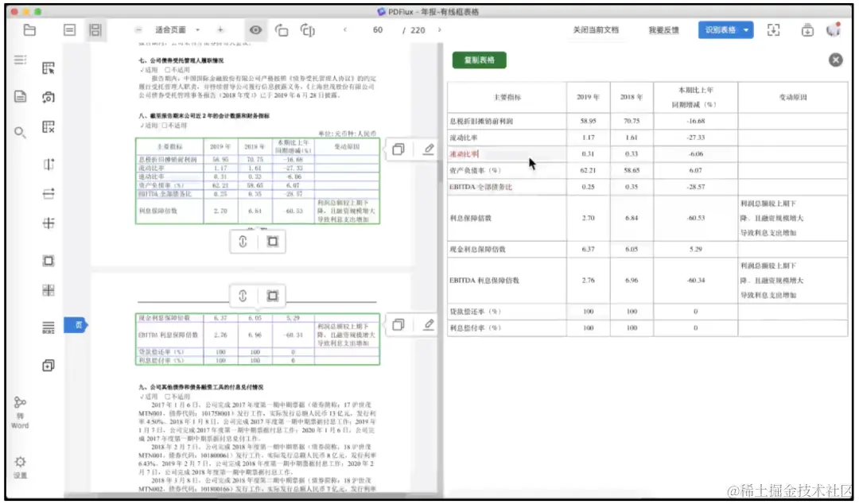Copy the table headed 主要指标 via copy icon
The width and height of the screenshot is (859, 504).
coord(398,149)
